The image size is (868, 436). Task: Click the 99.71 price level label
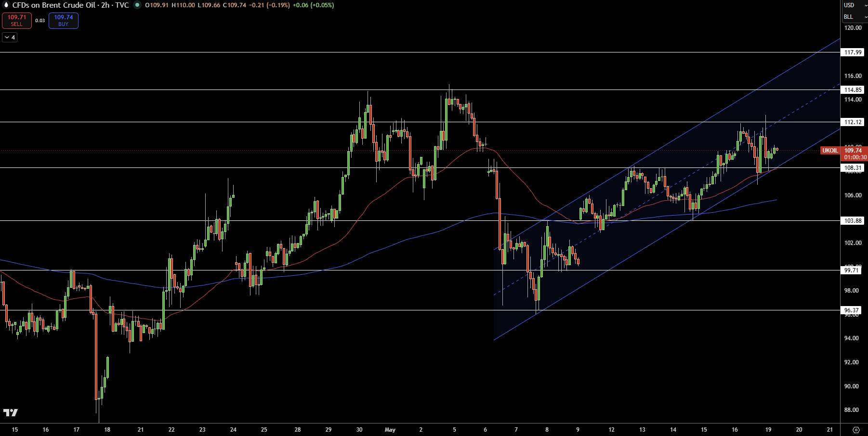851,270
